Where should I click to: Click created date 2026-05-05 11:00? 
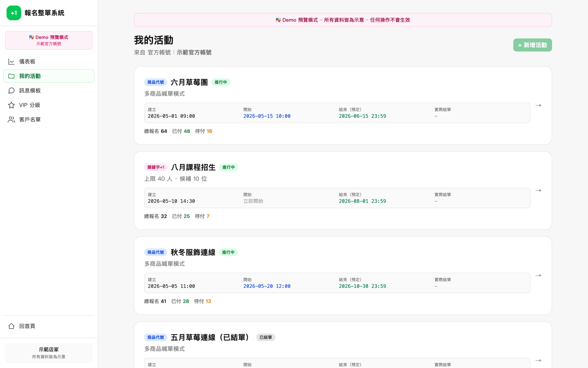coord(171,286)
